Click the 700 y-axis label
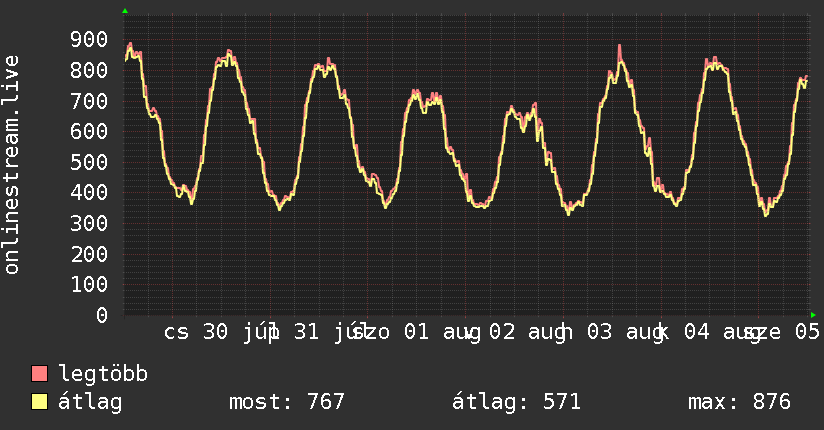Screen dimensions: 824x430 click(89, 101)
